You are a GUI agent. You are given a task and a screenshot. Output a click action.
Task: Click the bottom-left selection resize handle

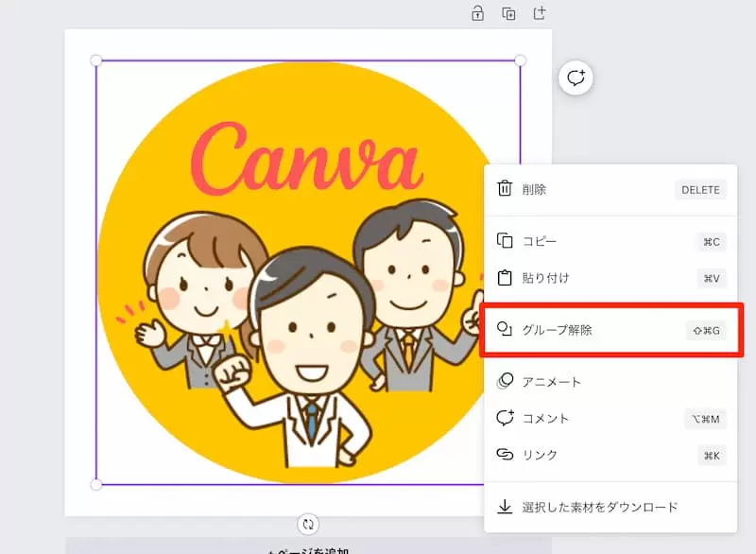[96, 485]
